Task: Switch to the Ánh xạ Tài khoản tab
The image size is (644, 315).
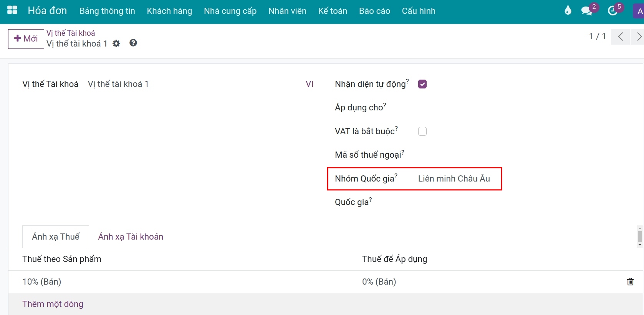Action: 131,237
